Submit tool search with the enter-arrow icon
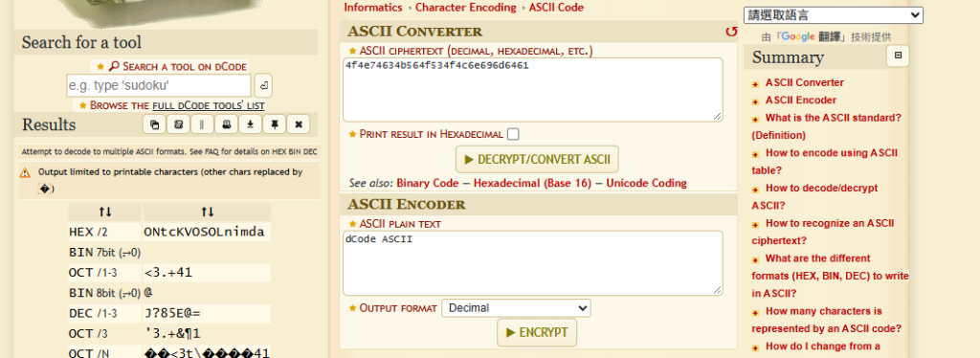This screenshot has height=358, width=980. pyautogui.click(x=263, y=85)
